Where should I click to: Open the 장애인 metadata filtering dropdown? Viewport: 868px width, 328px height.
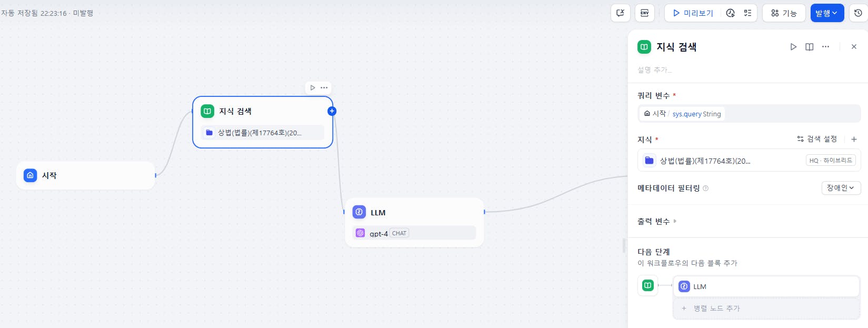tap(841, 188)
